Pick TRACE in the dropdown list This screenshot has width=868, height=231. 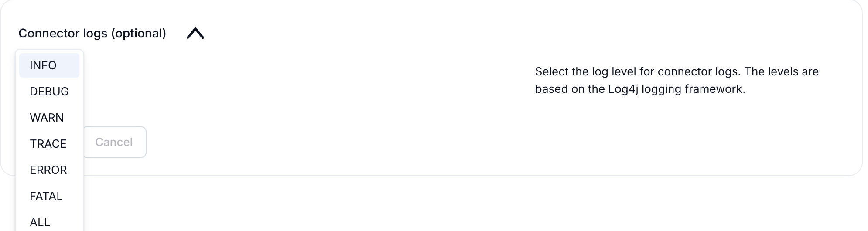(x=49, y=144)
